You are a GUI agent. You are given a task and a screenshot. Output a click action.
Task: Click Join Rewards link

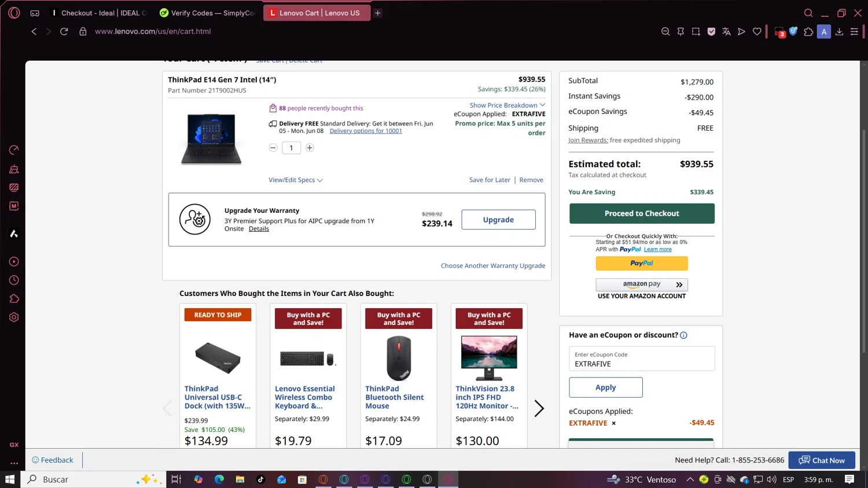[x=588, y=140]
